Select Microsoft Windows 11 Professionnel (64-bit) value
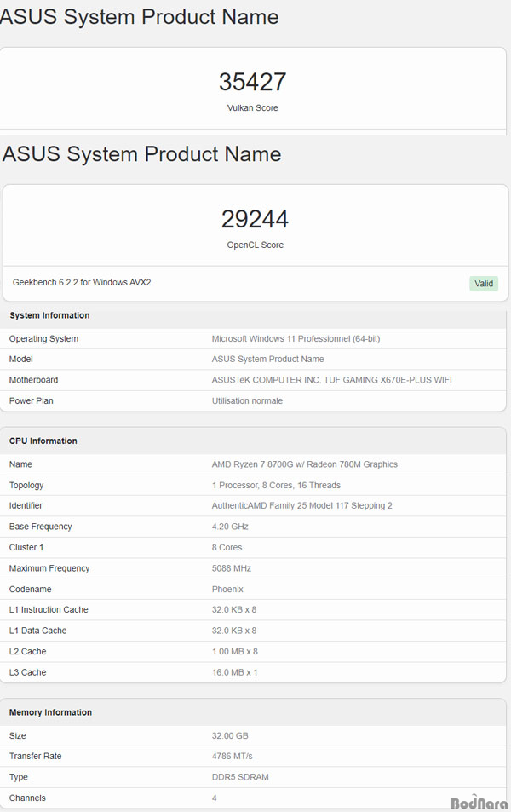 (x=296, y=338)
